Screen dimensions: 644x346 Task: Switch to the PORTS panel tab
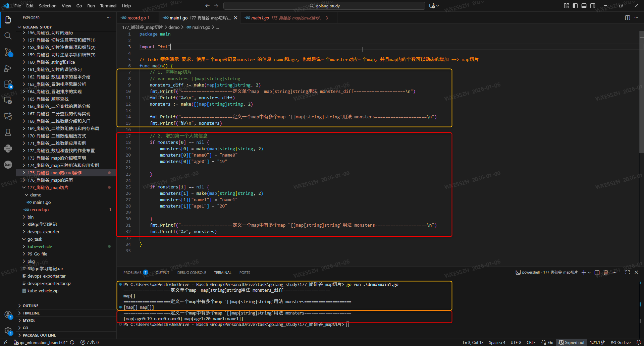click(245, 273)
